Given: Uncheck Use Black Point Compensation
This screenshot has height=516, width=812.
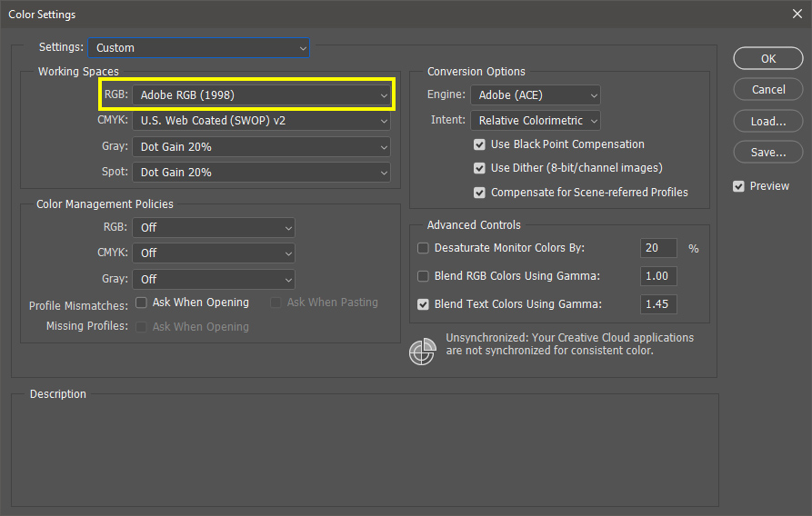Looking at the screenshot, I should pos(479,144).
